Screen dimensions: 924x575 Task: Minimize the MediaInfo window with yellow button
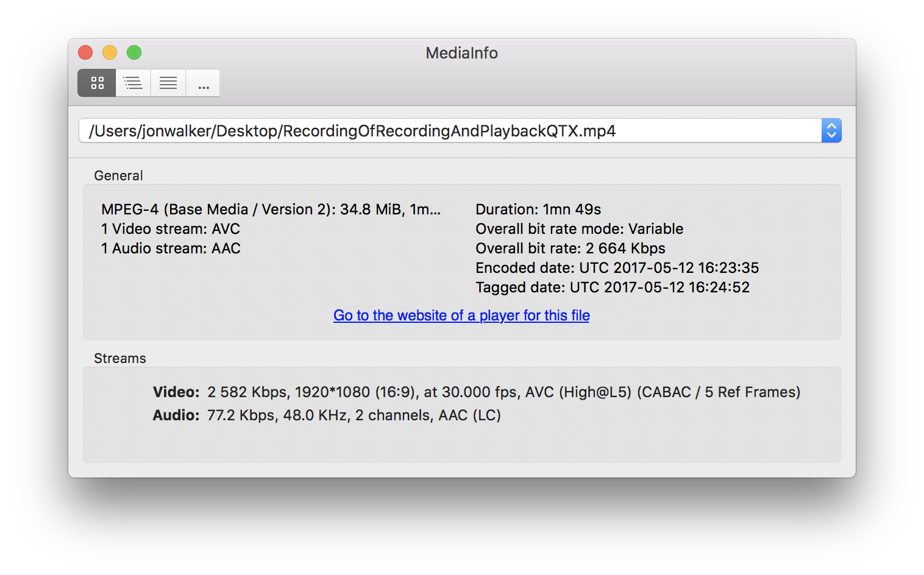click(110, 53)
